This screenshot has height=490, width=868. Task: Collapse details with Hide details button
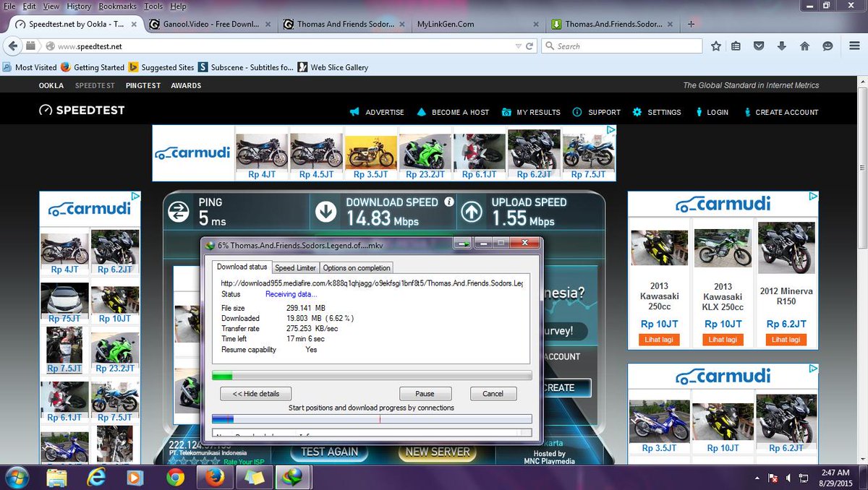255,394
